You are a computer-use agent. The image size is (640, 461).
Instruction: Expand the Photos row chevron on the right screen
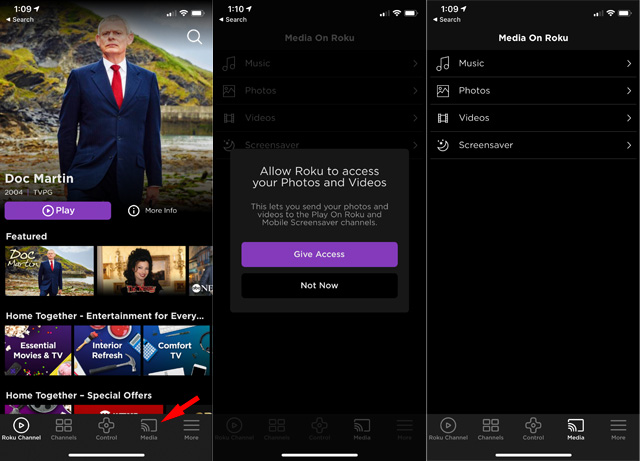click(629, 91)
